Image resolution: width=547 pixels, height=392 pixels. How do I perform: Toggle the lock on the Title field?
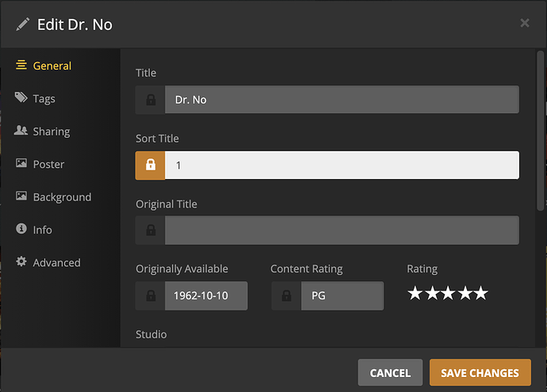[x=151, y=100]
